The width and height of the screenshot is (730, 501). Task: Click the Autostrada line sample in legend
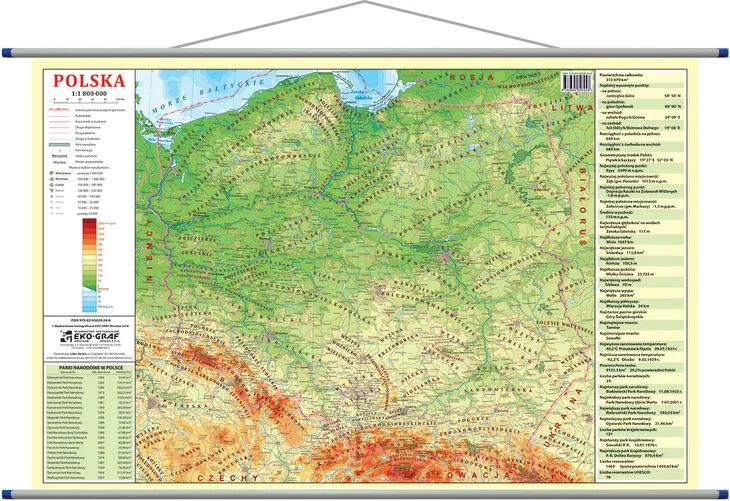59,115
